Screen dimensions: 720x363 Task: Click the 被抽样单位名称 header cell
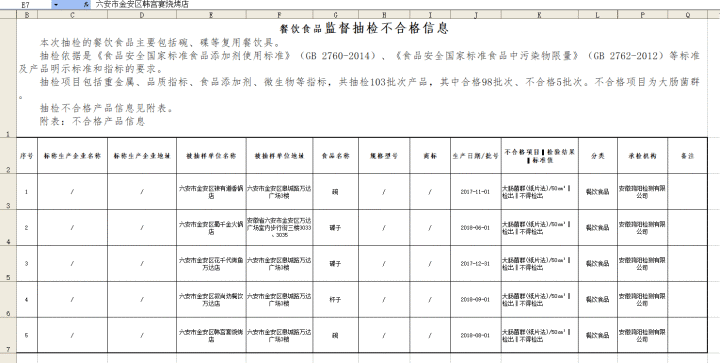pyautogui.click(x=211, y=156)
